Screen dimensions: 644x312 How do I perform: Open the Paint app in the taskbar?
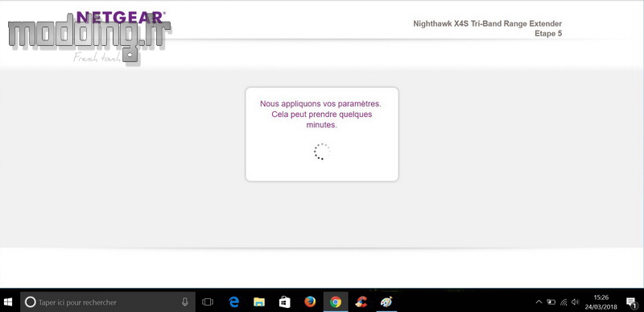point(386,302)
